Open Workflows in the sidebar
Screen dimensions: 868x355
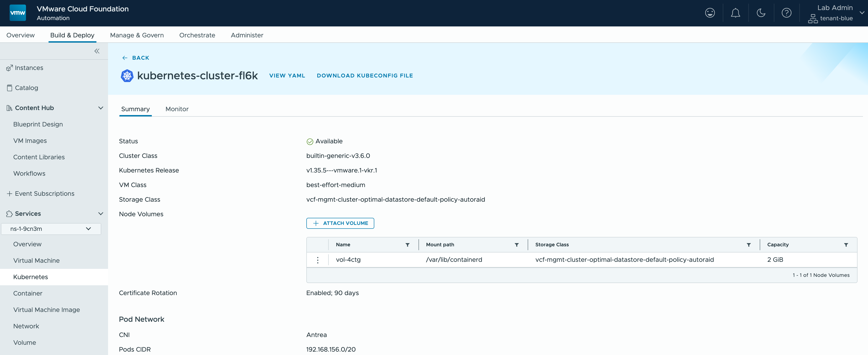click(29, 173)
